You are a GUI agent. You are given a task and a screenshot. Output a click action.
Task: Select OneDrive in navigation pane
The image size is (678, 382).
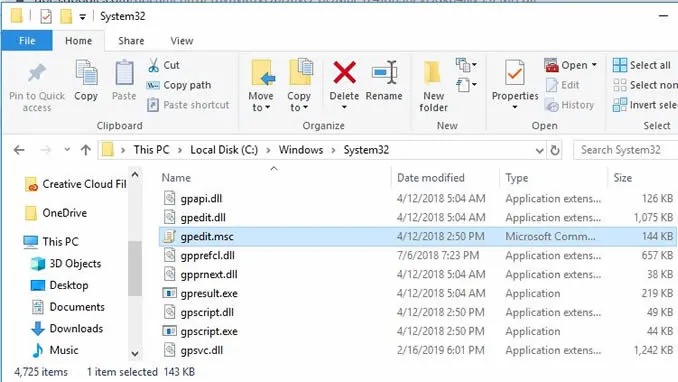[x=56, y=213]
